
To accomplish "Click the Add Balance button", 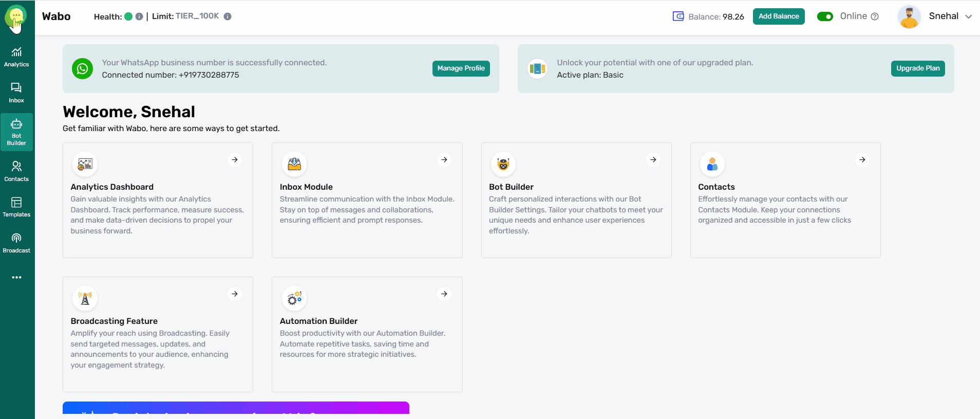I will pyautogui.click(x=779, y=16).
